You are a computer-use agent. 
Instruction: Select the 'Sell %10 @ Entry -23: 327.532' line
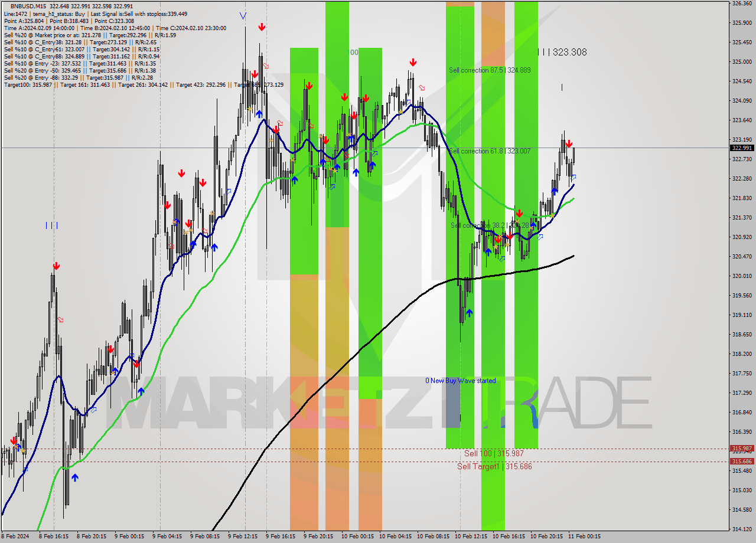tap(80, 63)
